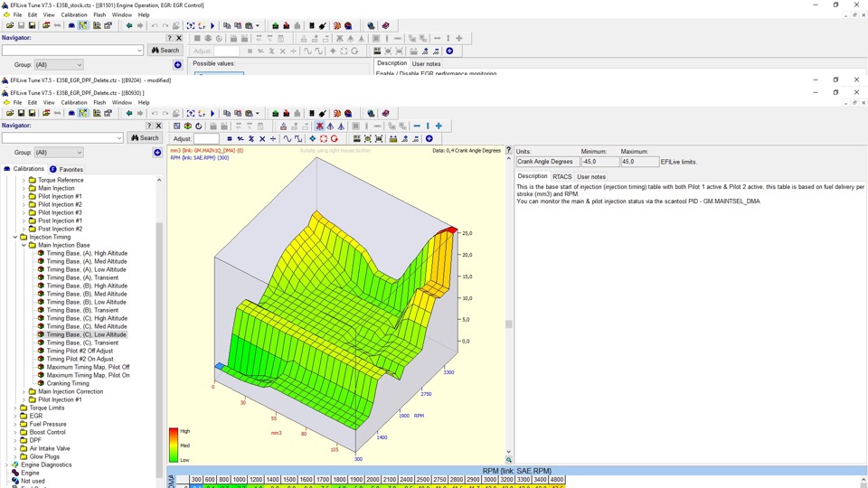Expand the Main Injection Correction folder
The image size is (868, 488).
[x=24, y=391]
